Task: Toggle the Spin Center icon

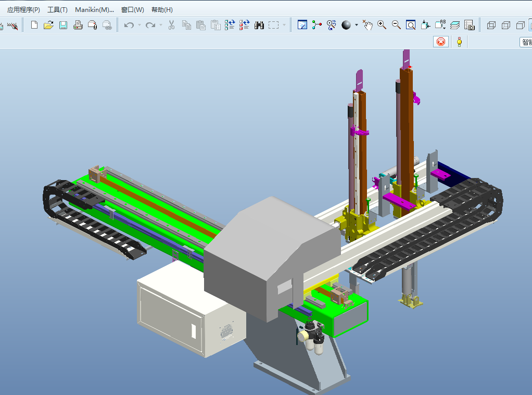Action: (x=317, y=25)
